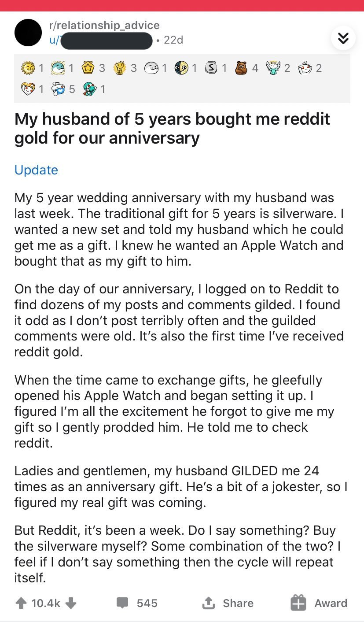Select the heart-face award icon
The width and height of the screenshot is (364, 622).
pyautogui.click(x=28, y=89)
